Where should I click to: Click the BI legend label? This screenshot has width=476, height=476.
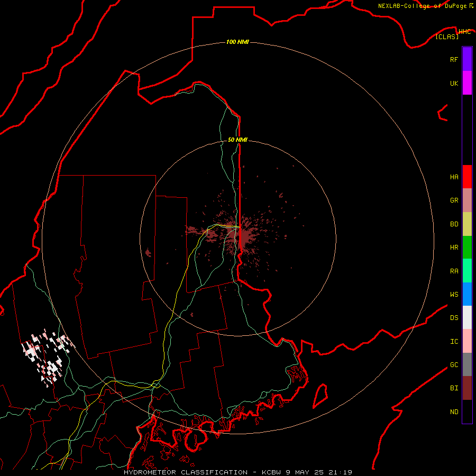point(454,388)
